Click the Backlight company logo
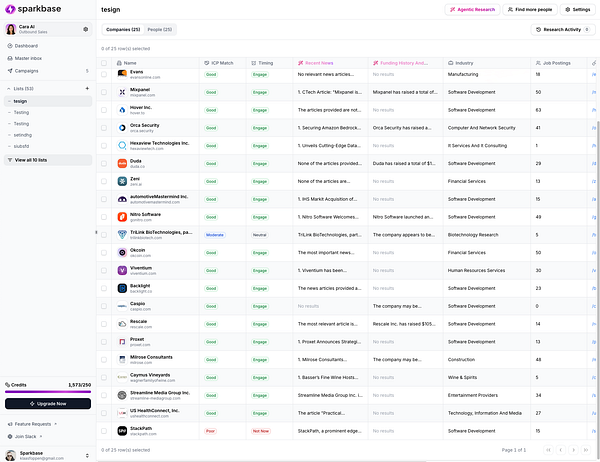This screenshot has width=600, height=462. coord(122,288)
